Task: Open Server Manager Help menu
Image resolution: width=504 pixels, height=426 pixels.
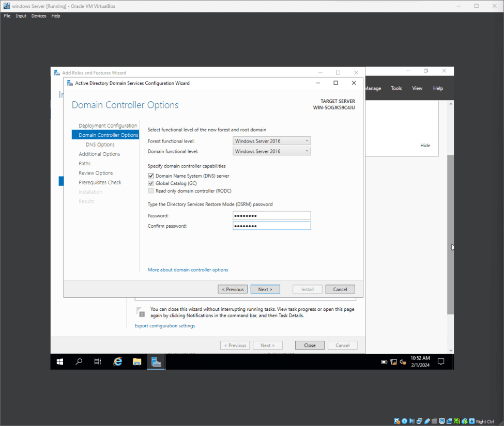Action: pyautogui.click(x=438, y=88)
